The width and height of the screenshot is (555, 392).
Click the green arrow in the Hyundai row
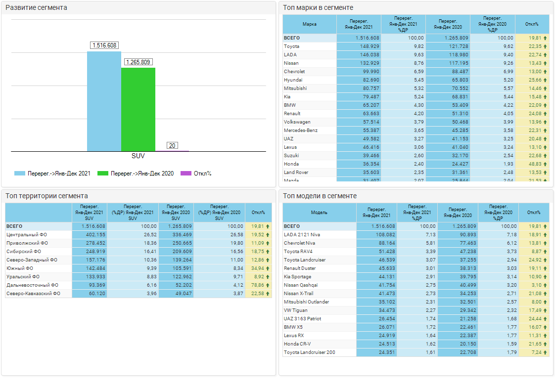(545, 80)
